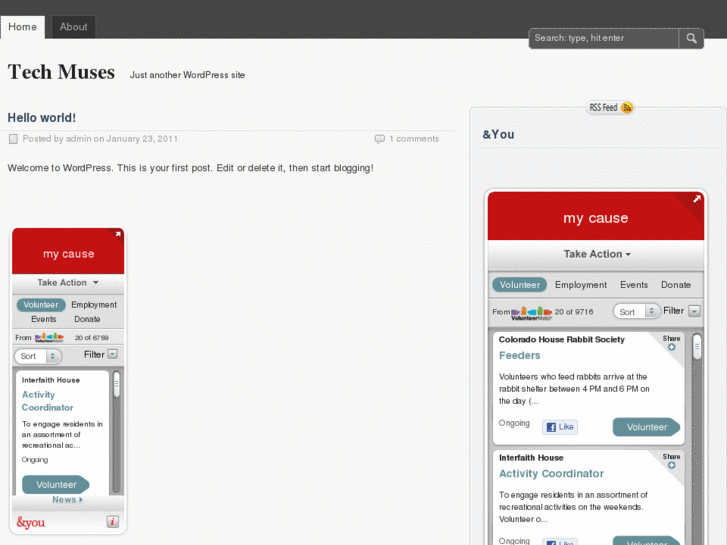The height and width of the screenshot is (545, 727).
Task: Click VolunteerMatch logo in large widget
Action: (x=531, y=313)
